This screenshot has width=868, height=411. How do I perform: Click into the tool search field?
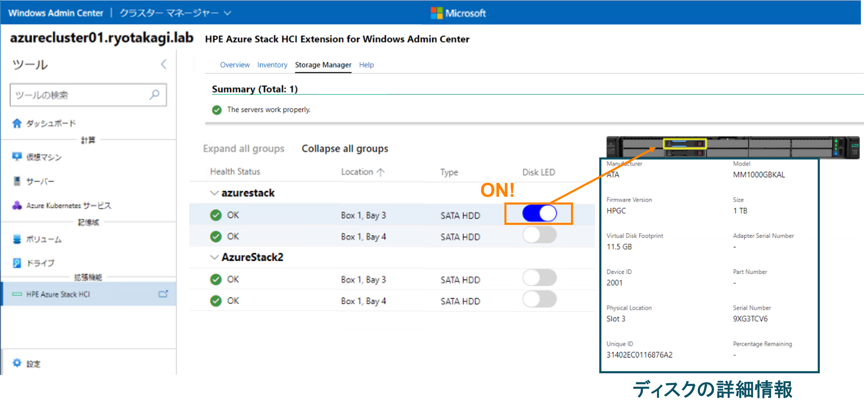[x=88, y=95]
